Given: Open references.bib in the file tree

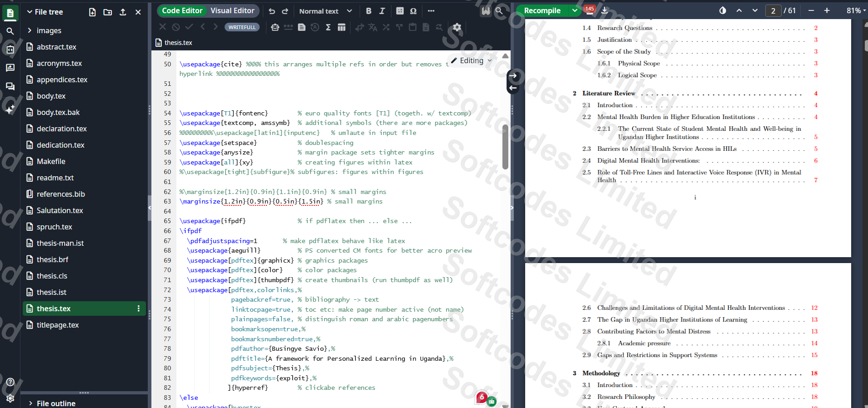Looking at the screenshot, I should click(x=60, y=194).
